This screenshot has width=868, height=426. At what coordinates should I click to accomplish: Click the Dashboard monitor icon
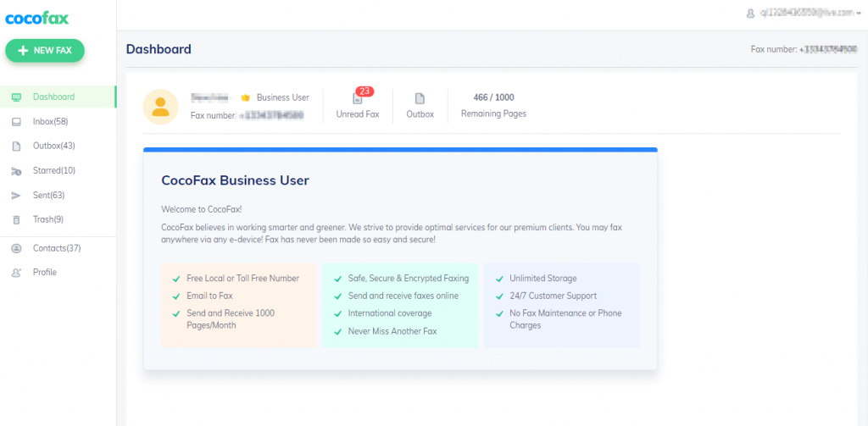point(16,97)
